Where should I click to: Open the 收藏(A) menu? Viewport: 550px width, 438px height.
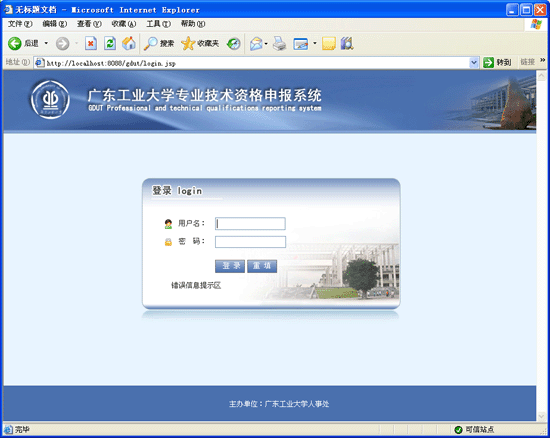click(x=124, y=24)
